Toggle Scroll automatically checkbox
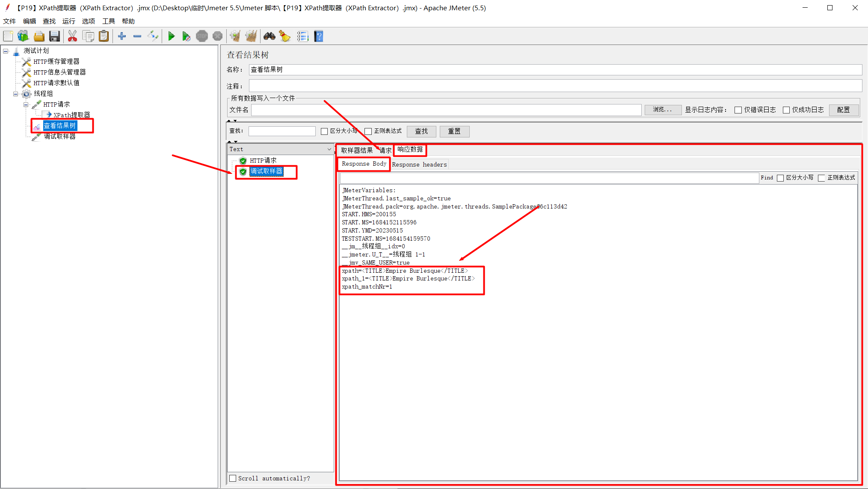Screen dimensions: 868x489 [x=233, y=478]
